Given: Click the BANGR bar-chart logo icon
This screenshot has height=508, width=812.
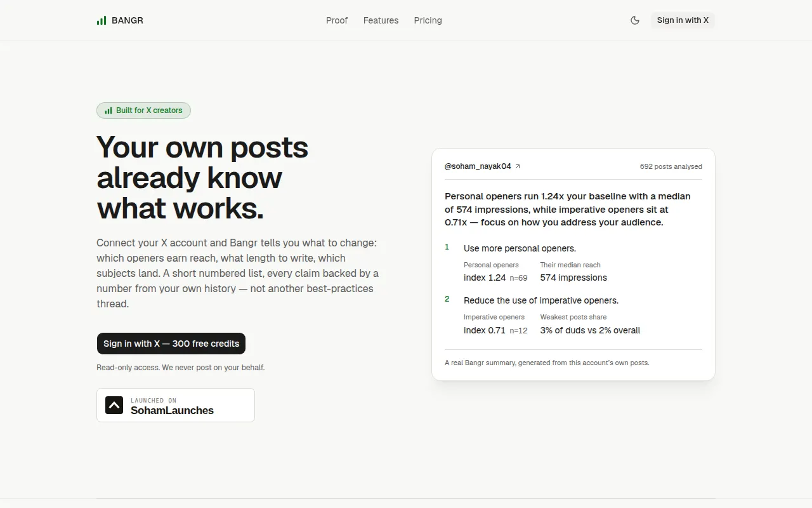Looking at the screenshot, I should coord(101,20).
